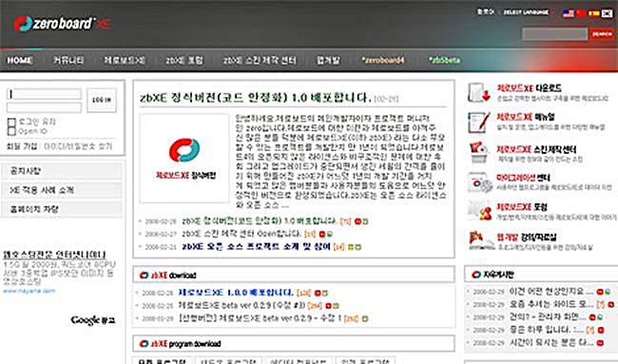Click the Google 광고 label
The image size is (618, 364).
tap(93, 320)
